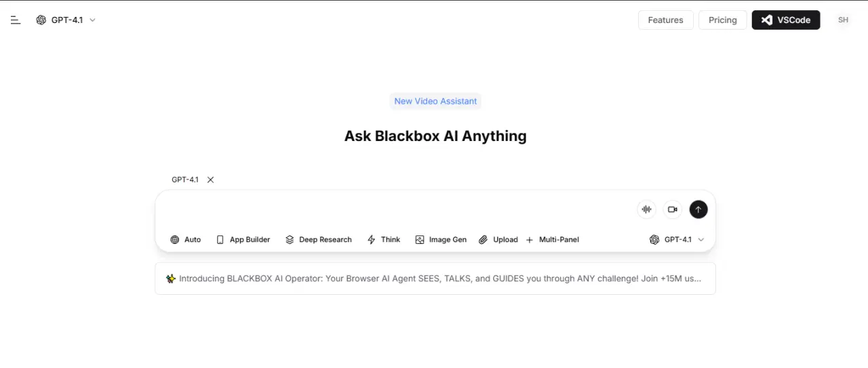Send message with the arrow button
Image resolution: width=868 pixels, height=368 pixels.
(x=698, y=209)
